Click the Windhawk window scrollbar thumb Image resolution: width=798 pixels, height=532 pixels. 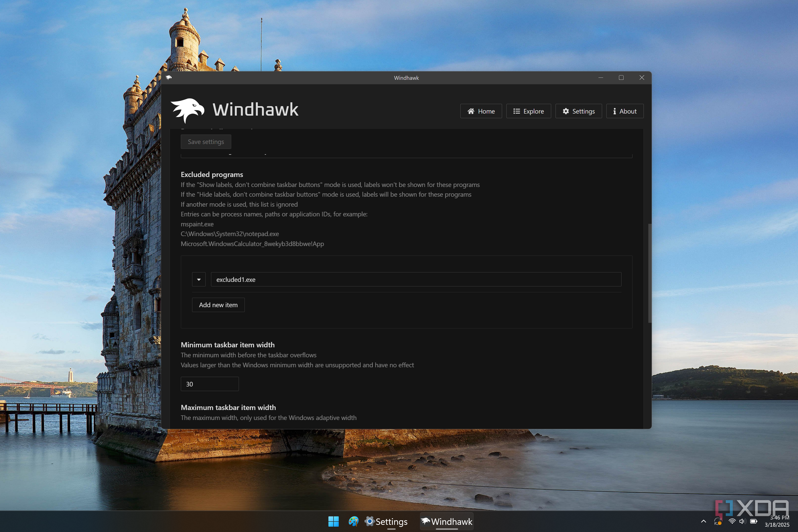click(650, 273)
